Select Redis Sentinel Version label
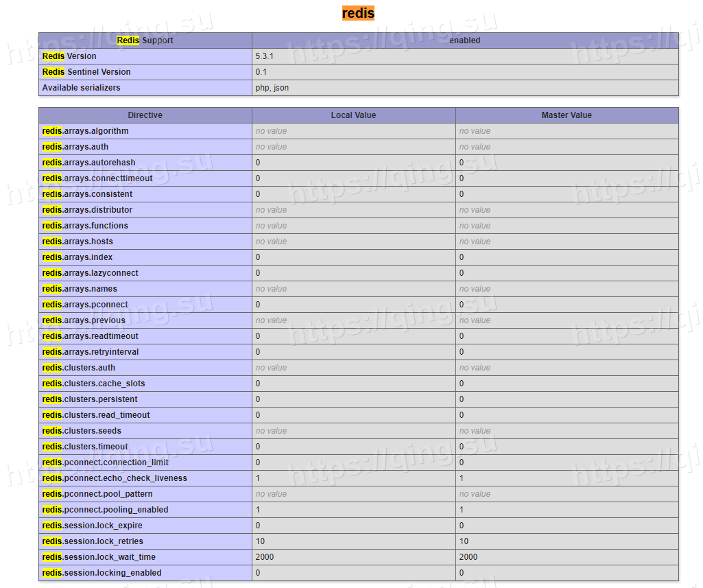Screen dimensions: 703x588 [x=86, y=72]
